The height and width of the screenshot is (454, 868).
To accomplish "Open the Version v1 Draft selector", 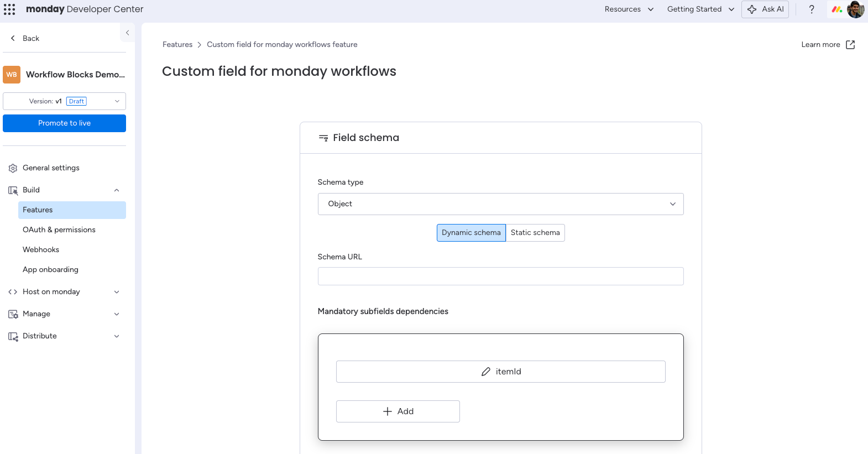I will click(x=64, y=101).
